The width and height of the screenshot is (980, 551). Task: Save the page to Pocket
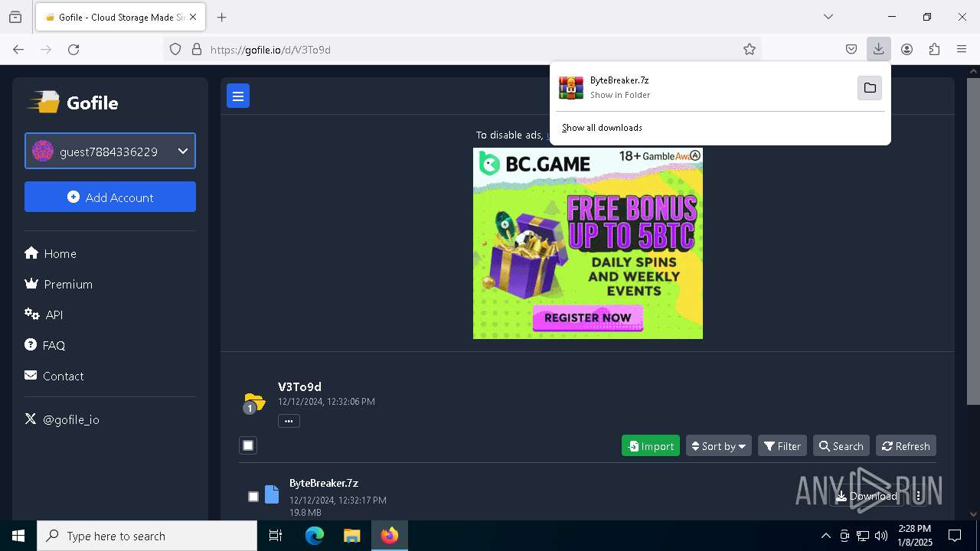point(851,50)
